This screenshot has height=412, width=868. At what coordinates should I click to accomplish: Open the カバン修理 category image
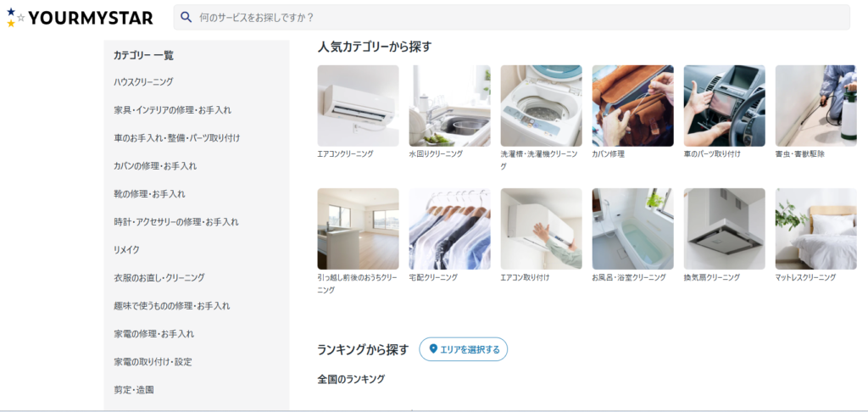click(x=632, y=106)
